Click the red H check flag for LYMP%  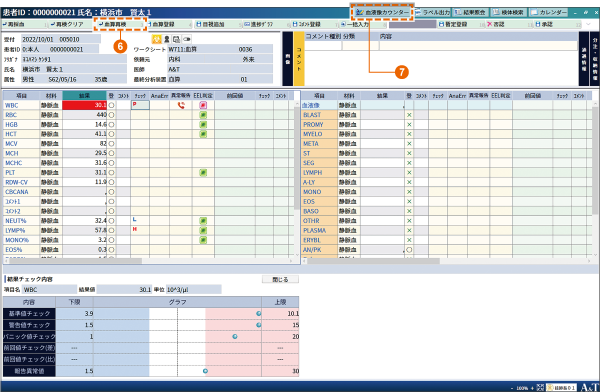(x=134, y=229)
